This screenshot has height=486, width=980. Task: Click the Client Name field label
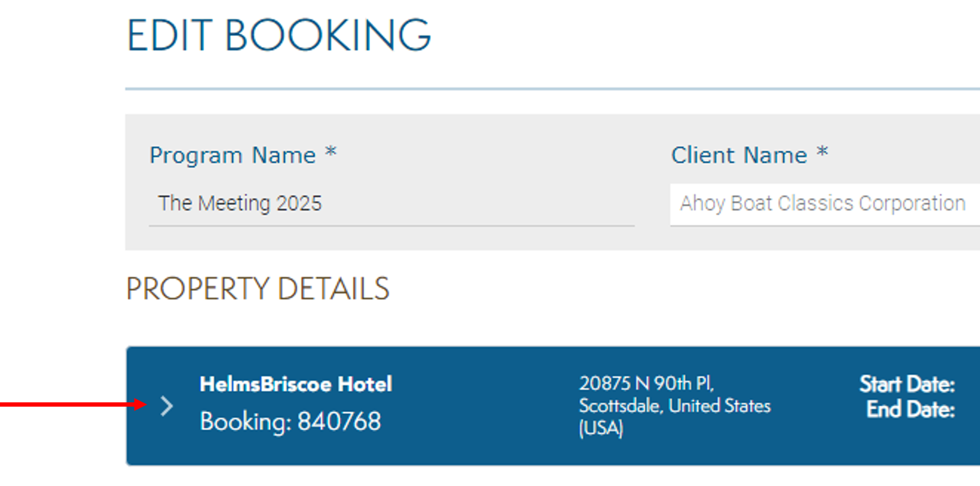pos(739,155)
